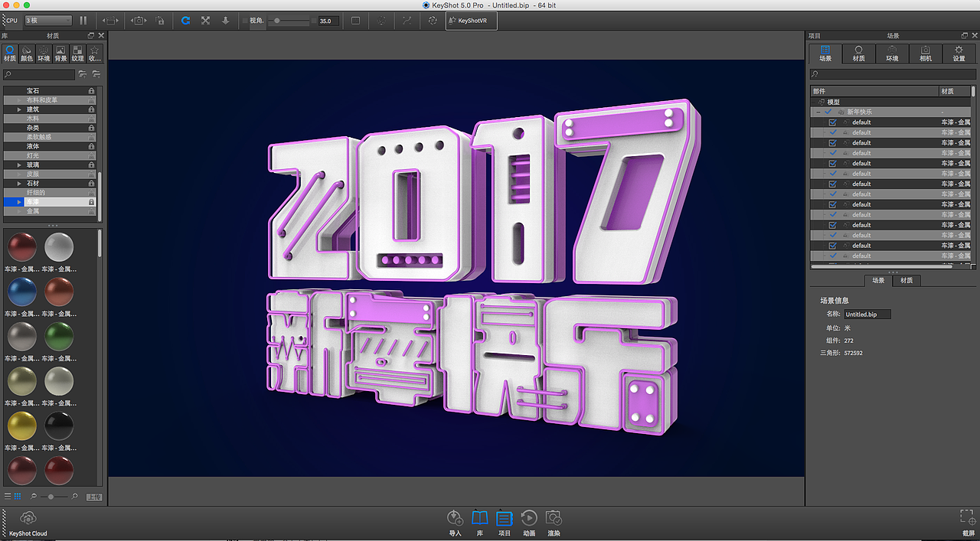
Task: Click the 设置 (Settings) panel icon
Action: pyautogui.click(x=959, y=53)
